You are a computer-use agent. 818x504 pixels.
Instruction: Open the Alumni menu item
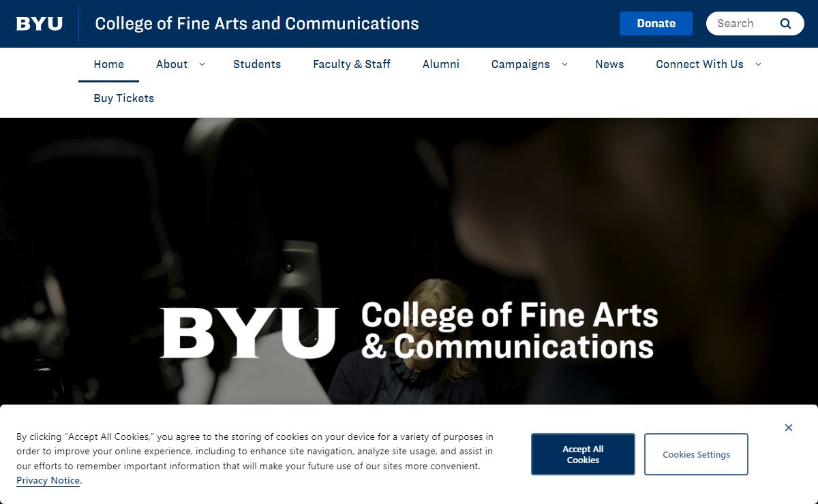tap(441, 64)
